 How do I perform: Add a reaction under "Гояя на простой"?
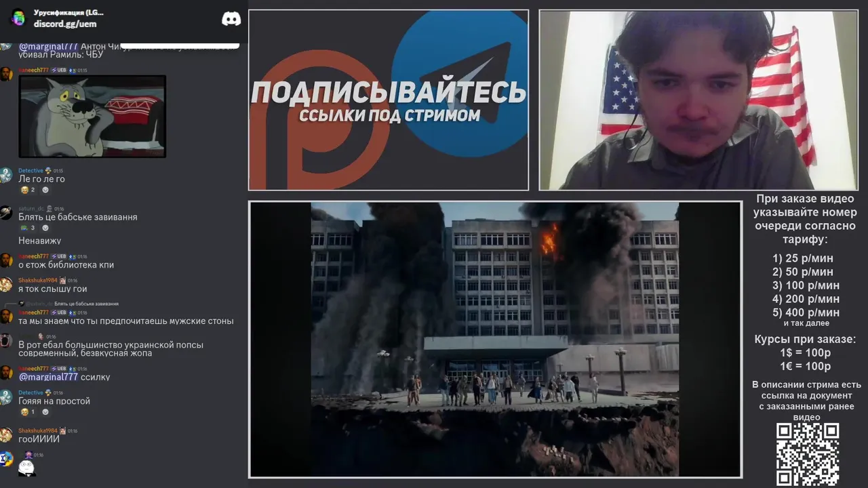pos(45,412)
